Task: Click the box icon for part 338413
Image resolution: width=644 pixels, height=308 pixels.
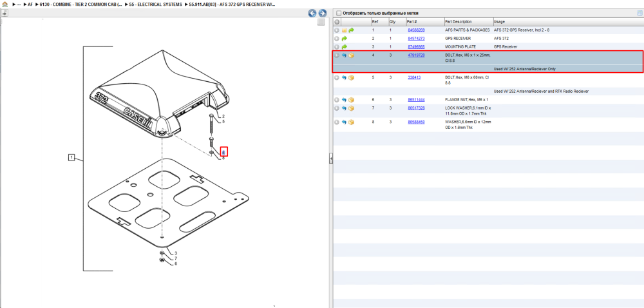Action: click(352, 77)
